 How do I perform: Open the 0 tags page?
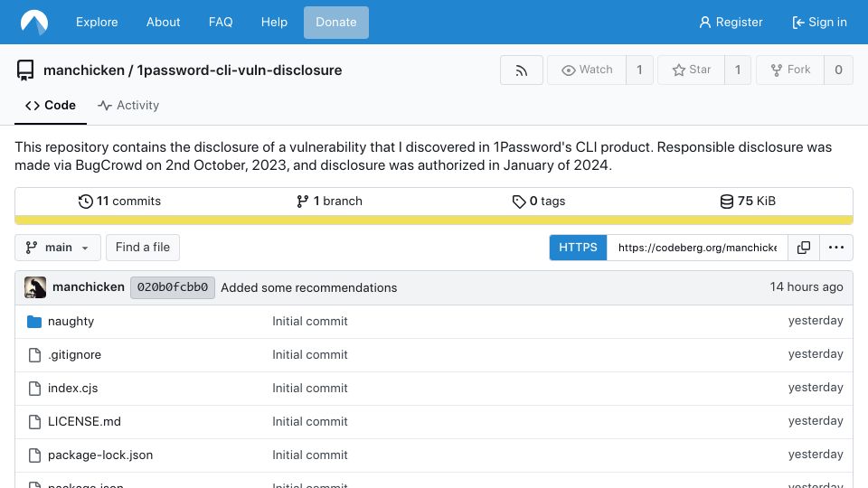coord(539,202)
